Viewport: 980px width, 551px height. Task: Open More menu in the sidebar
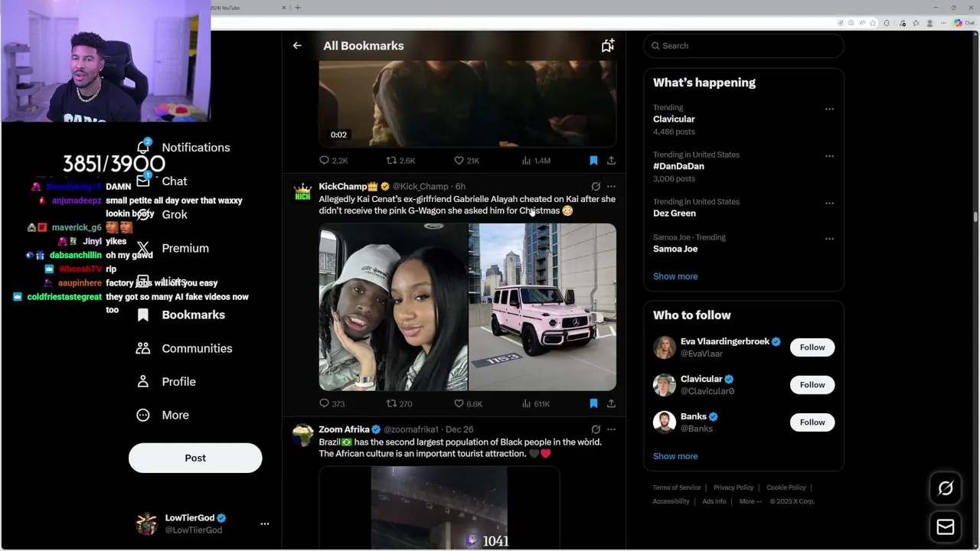pyautogui.click(x=162, y=415)
